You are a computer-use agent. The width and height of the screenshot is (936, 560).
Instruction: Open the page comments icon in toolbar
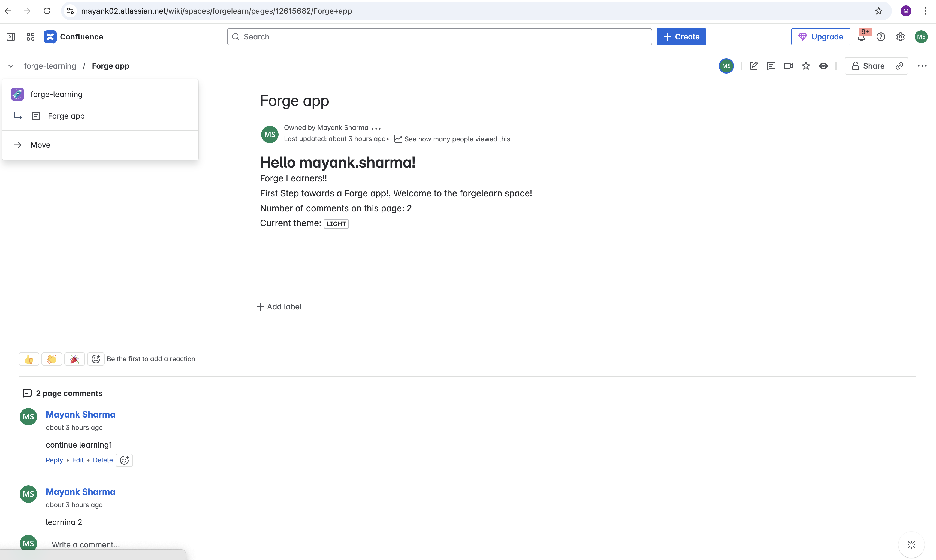[771, 66]
